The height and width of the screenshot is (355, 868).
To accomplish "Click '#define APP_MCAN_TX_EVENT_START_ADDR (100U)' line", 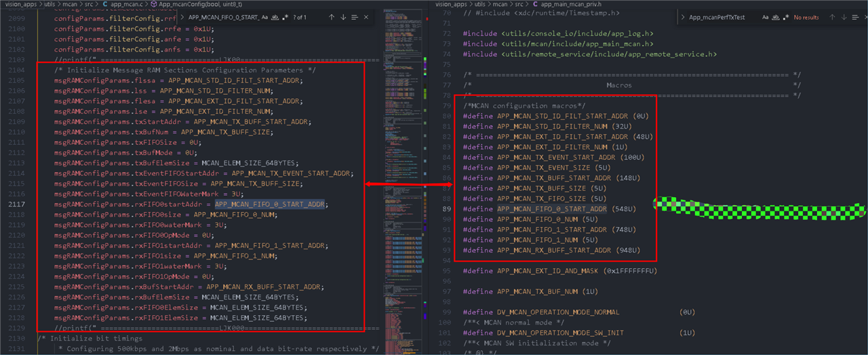I will pyautogui.click(x=554, y=158).
